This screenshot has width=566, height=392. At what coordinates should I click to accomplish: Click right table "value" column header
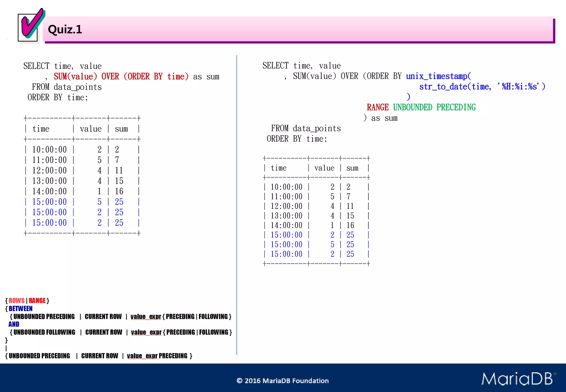[324, 168]
